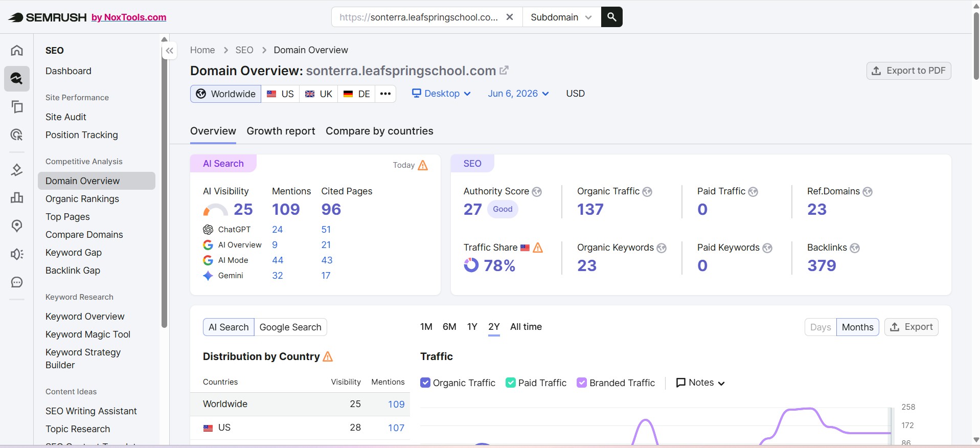The image size is (980, 448).
Task: Click Authority Score info icon
Action: click(x=537, y=192)
